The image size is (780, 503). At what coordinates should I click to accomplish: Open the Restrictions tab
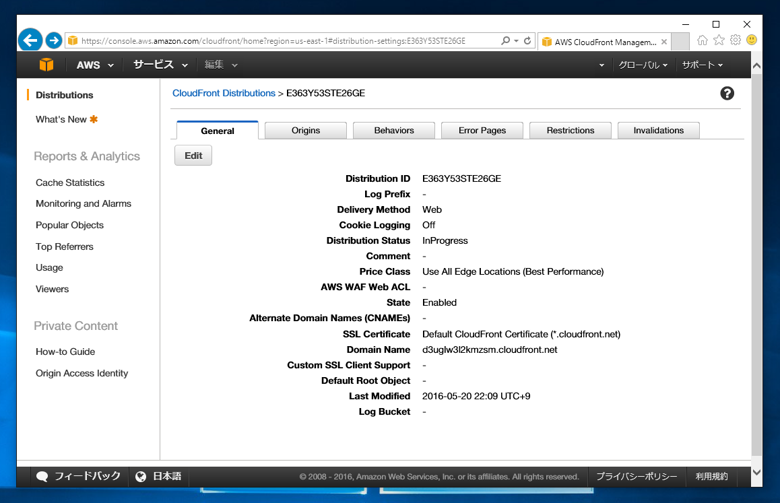point(570,130)
